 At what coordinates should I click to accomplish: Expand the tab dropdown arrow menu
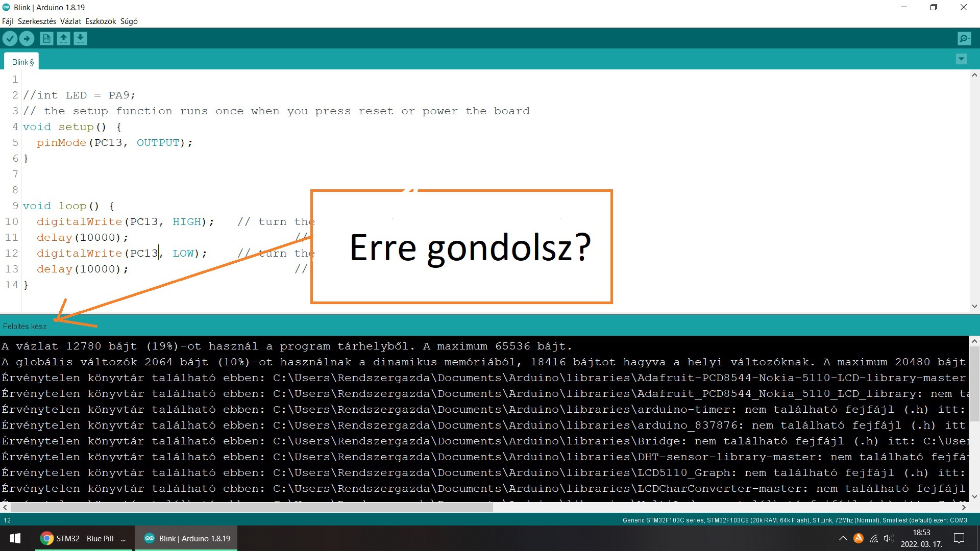pyautogui.click(x=961, y=59)
